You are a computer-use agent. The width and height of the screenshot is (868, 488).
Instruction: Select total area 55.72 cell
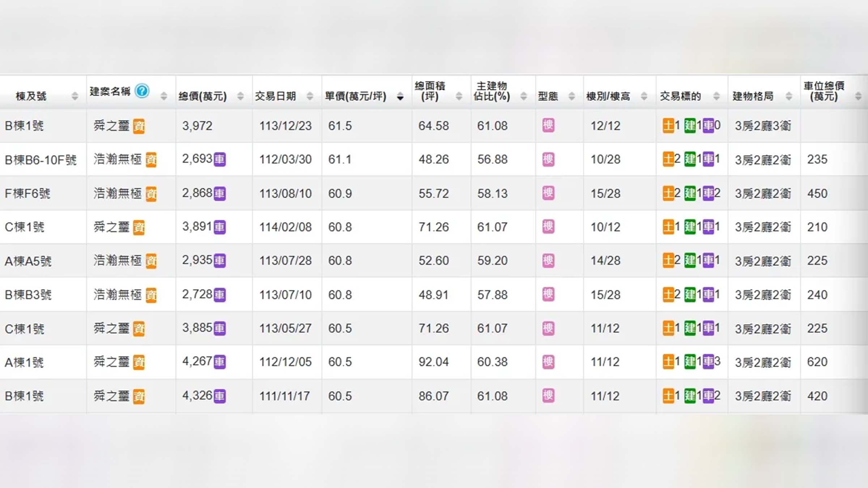[434, 193]
